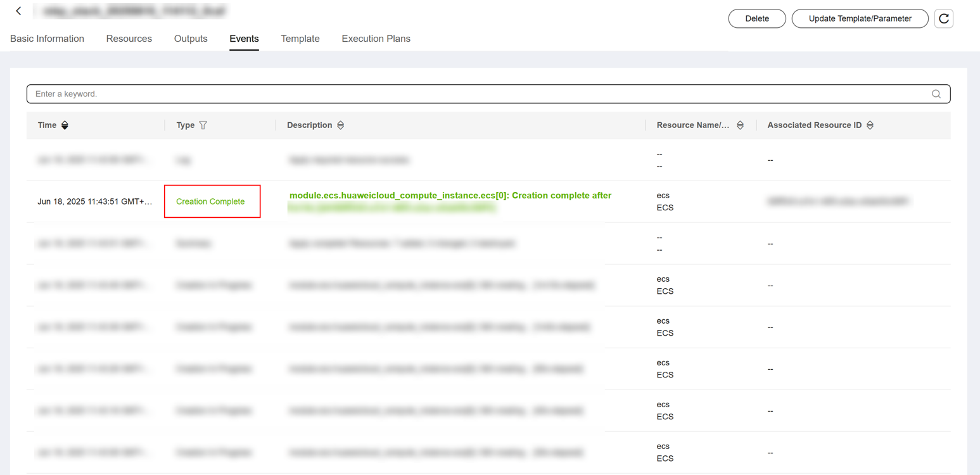Focus the 'Enter a keyword.' search field
This screenshot has height=475, width=980.
tap(488, 94)
